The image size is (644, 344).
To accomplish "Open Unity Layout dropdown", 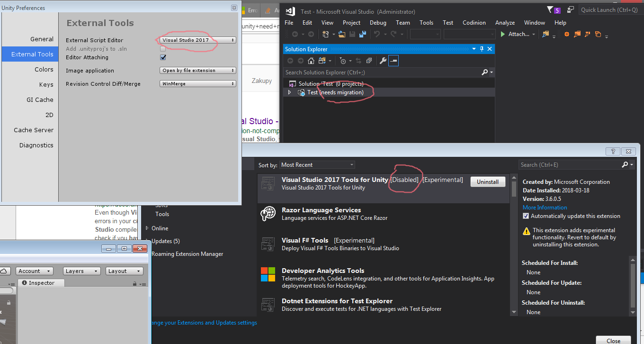I will point(124,271).
